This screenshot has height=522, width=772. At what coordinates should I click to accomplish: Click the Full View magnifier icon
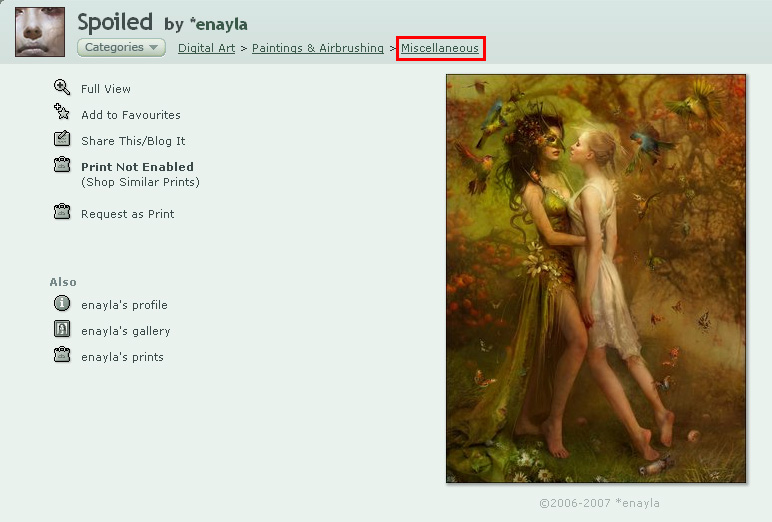point(62,87)
